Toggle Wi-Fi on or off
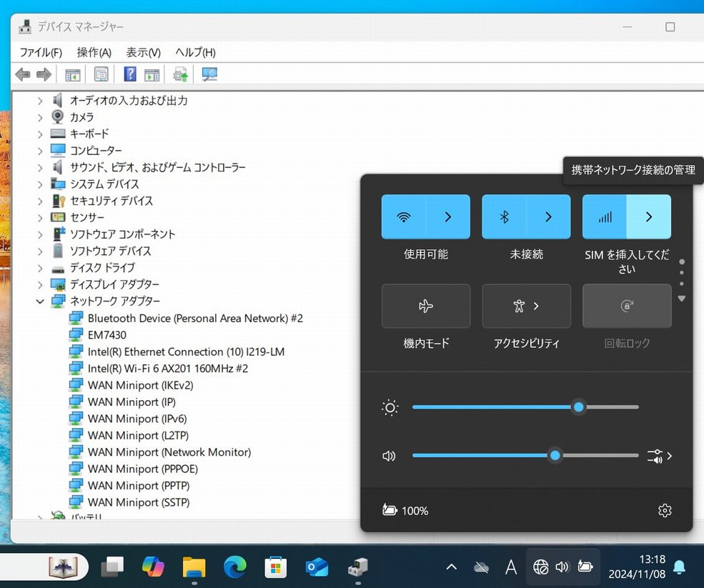Viewport: 704px width, 588px height. click(x=404, y=217)
